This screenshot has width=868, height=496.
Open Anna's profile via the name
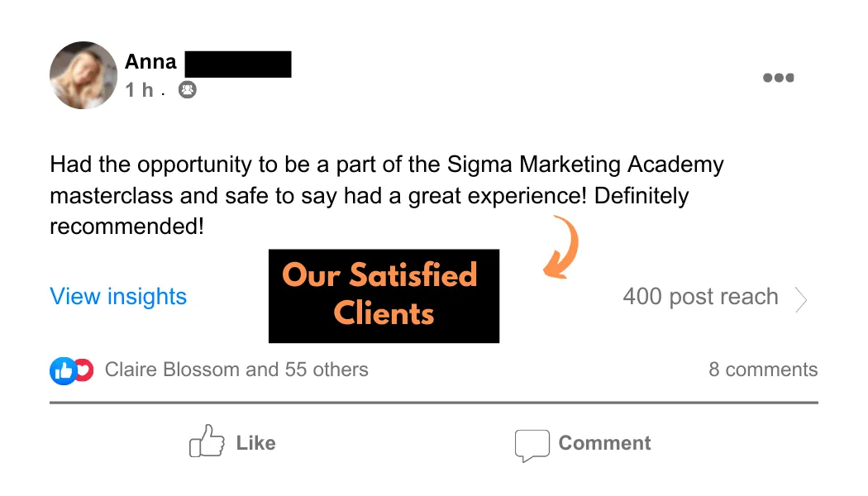click(x=150, y=61)
